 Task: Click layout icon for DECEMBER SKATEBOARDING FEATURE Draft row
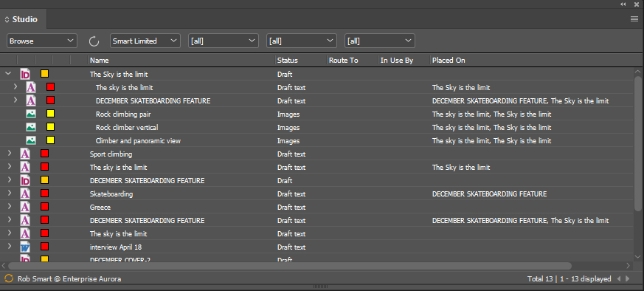coord(25,180)
